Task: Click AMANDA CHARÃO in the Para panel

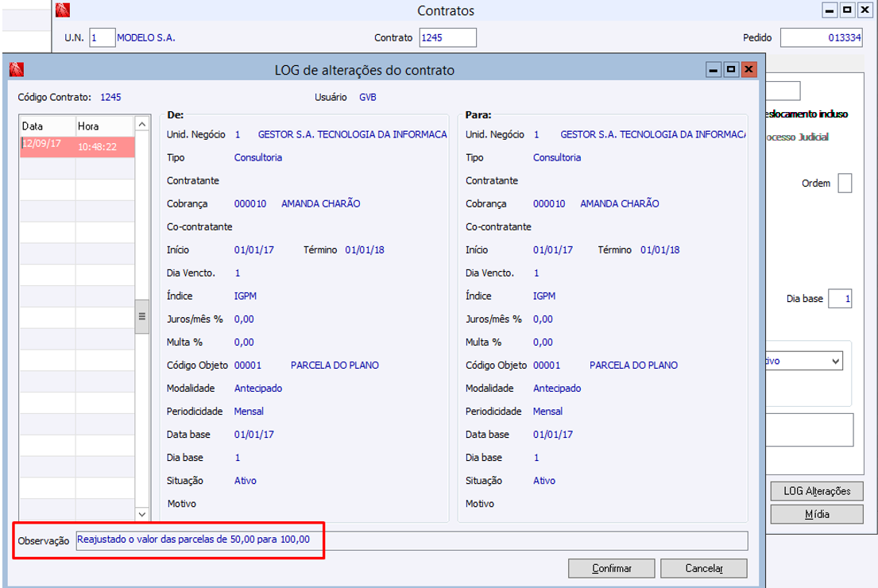Action: click(x=620, y=204)
